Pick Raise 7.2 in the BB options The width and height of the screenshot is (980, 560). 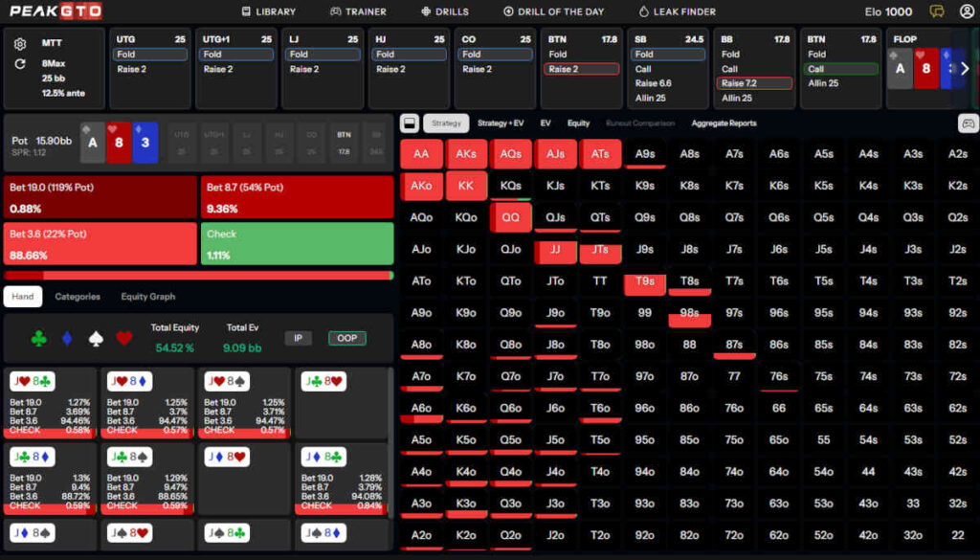(x=754, y=83)
